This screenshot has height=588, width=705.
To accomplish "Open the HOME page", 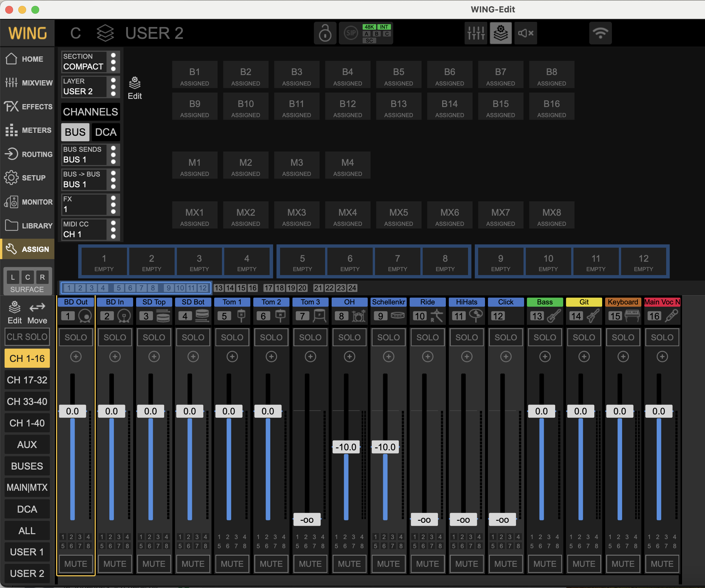I will 27,59.
